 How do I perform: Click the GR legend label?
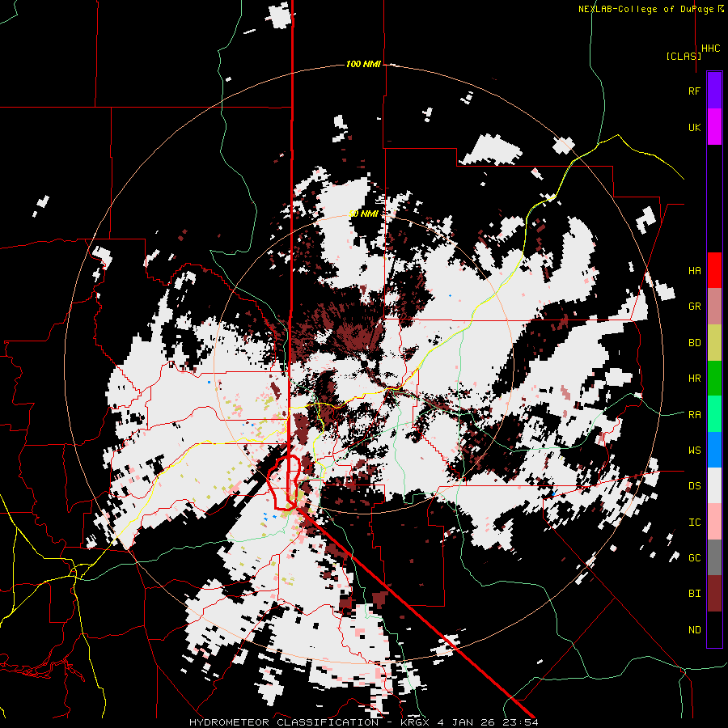coord(694,307)
